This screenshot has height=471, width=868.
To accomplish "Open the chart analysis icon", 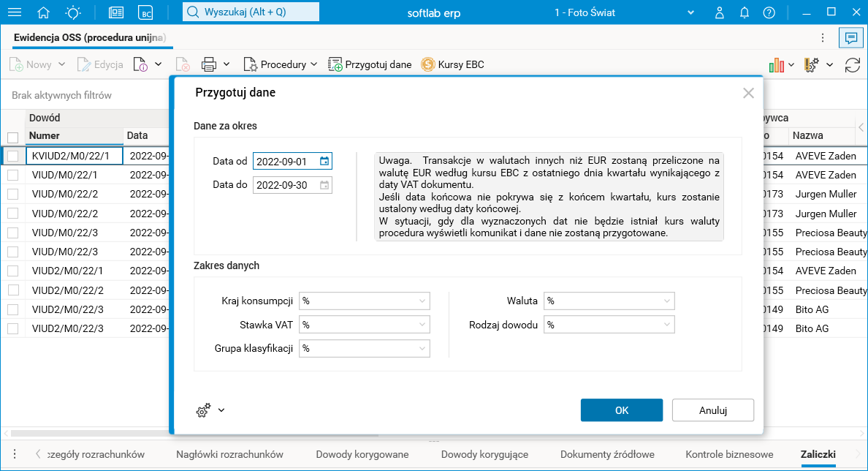I will click(776, 65).
